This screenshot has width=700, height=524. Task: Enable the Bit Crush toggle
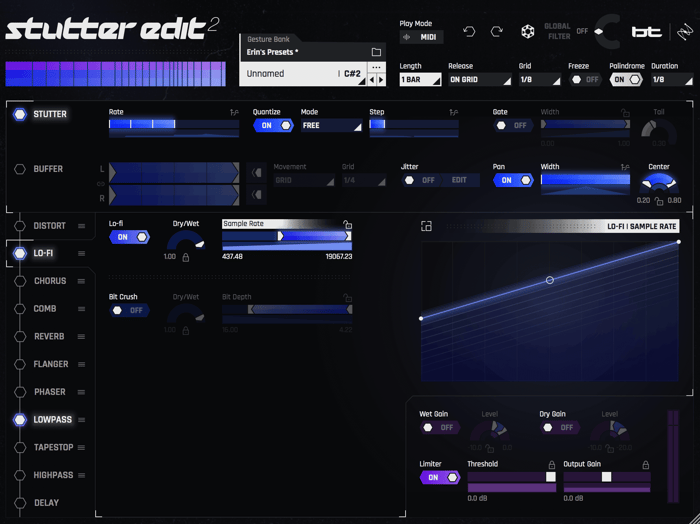(x=129, y=310)
